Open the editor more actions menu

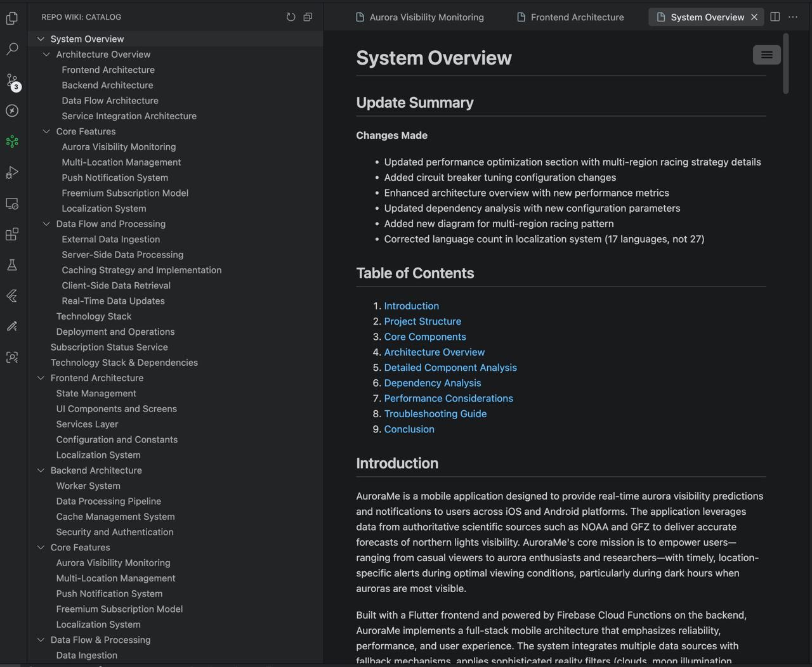coord(793,17)
